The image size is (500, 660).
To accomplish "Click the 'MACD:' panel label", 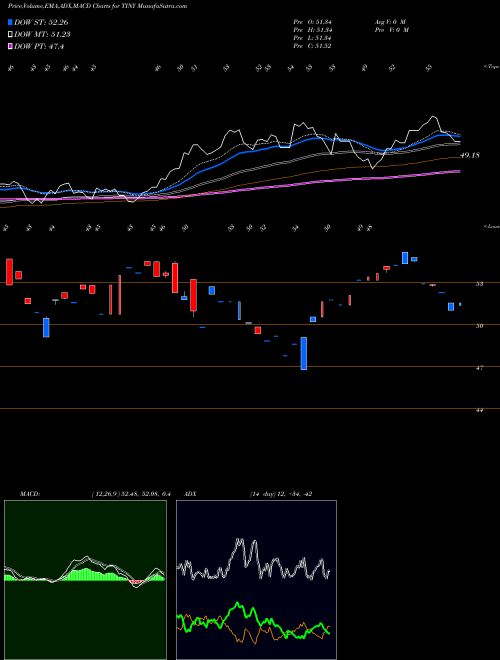I will 29,494.
